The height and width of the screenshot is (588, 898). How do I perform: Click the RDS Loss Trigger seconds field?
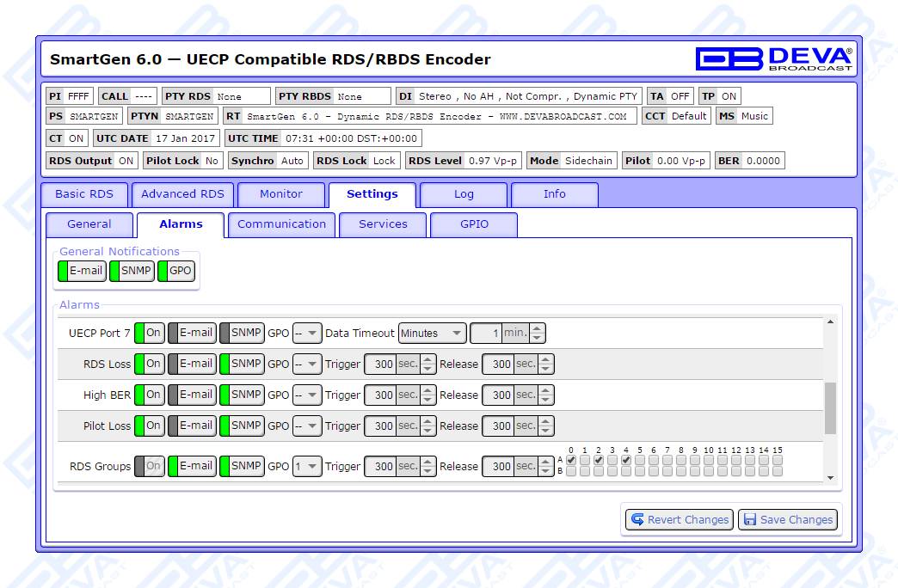coord(380,364)
